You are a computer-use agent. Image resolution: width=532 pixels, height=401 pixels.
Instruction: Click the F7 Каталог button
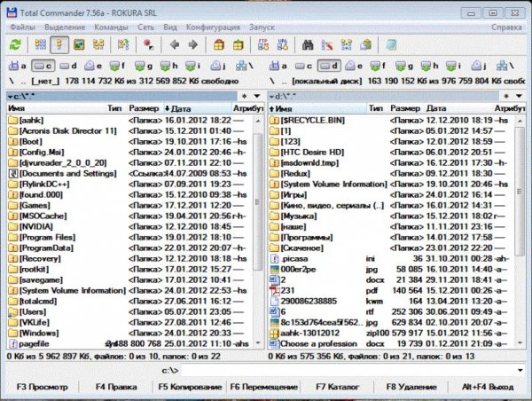tap(337, 387)
